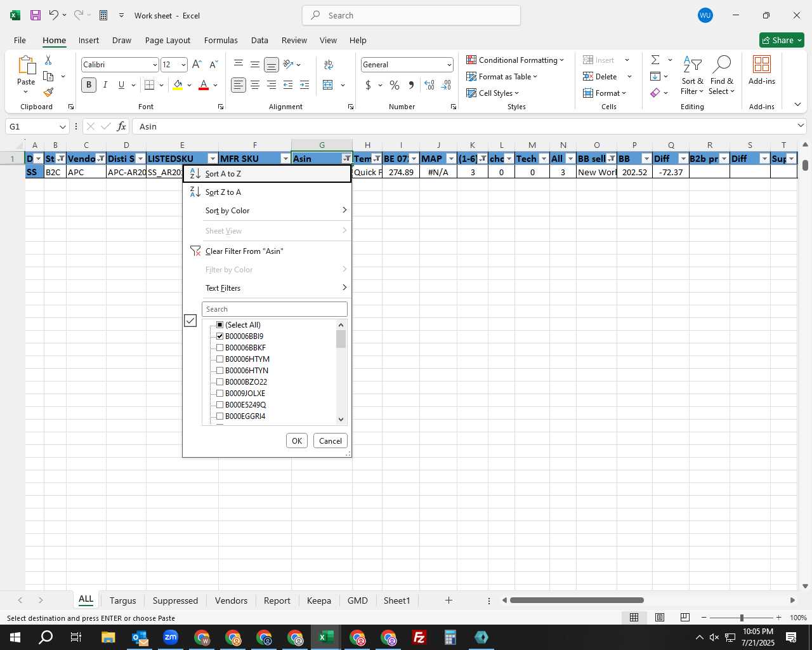812x650 pixels.
Task: Click Decrease Font Size icon
Action: coord(213,64)
